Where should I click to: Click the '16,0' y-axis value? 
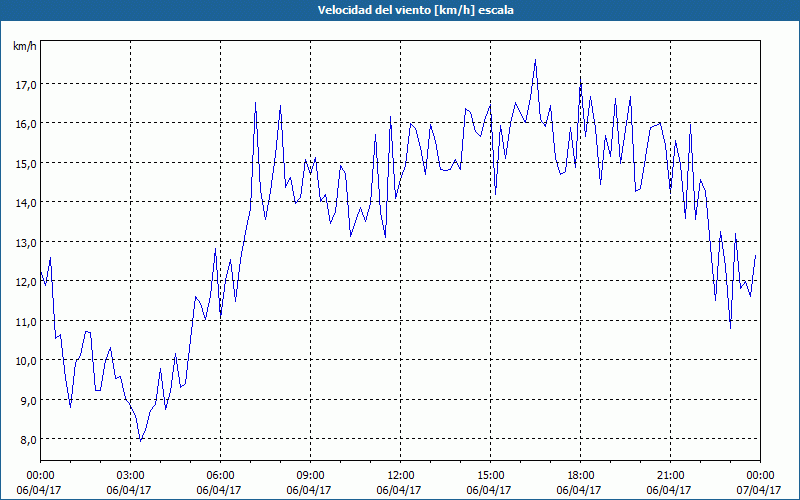point(26,123)
